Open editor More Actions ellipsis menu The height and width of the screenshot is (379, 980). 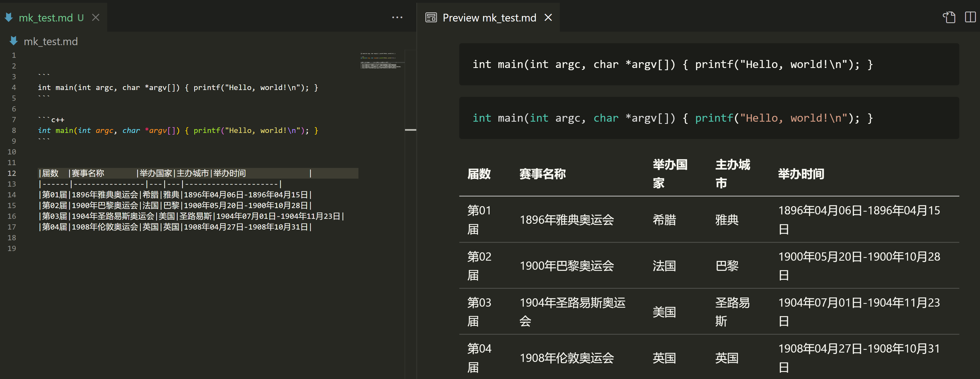[397, 18]
